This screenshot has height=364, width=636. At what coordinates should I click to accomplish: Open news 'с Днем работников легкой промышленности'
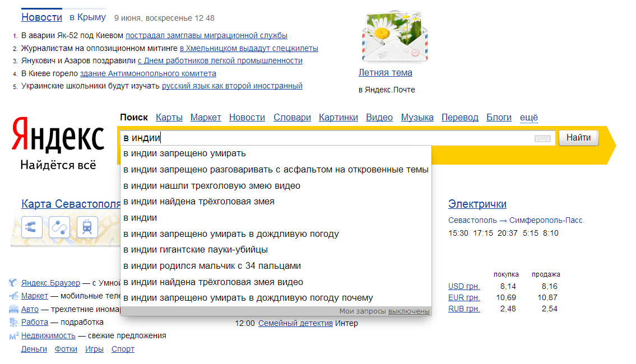pyautogui.click(x=220, y=61)
